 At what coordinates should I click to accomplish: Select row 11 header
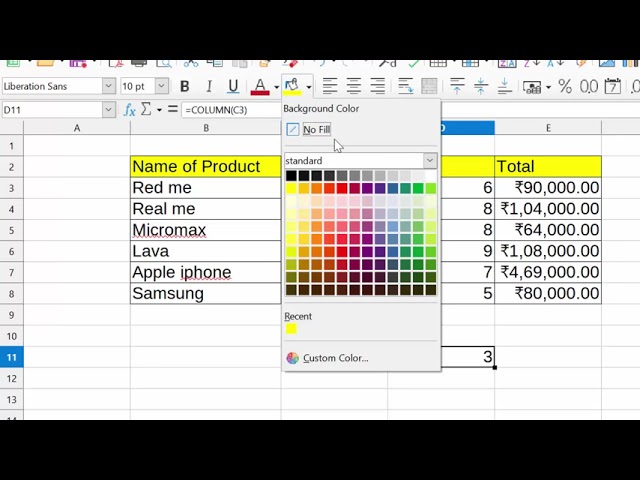[11, 357]
